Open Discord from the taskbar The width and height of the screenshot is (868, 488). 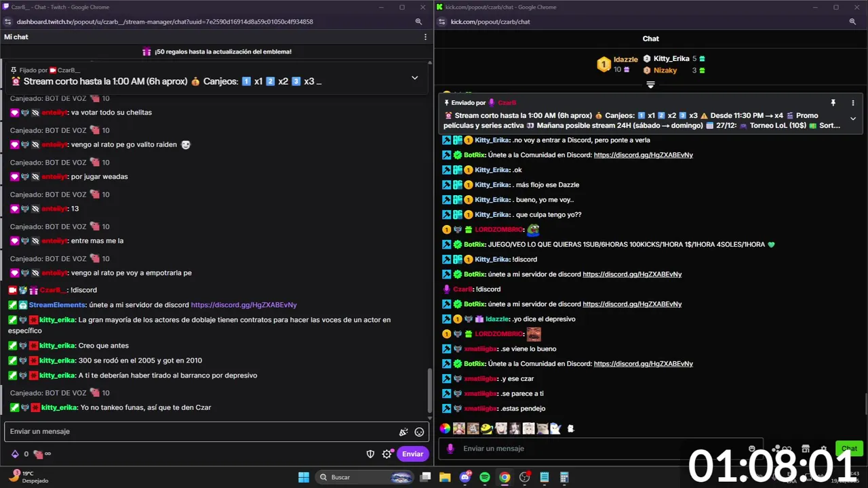pyautogui.click(x=465, y=477)
